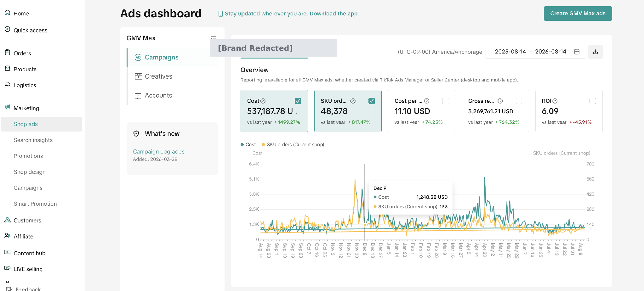Open the Customers people icon
Viewport: 644px width, 291px height.
pyautogui.click(x=8, y=220)
